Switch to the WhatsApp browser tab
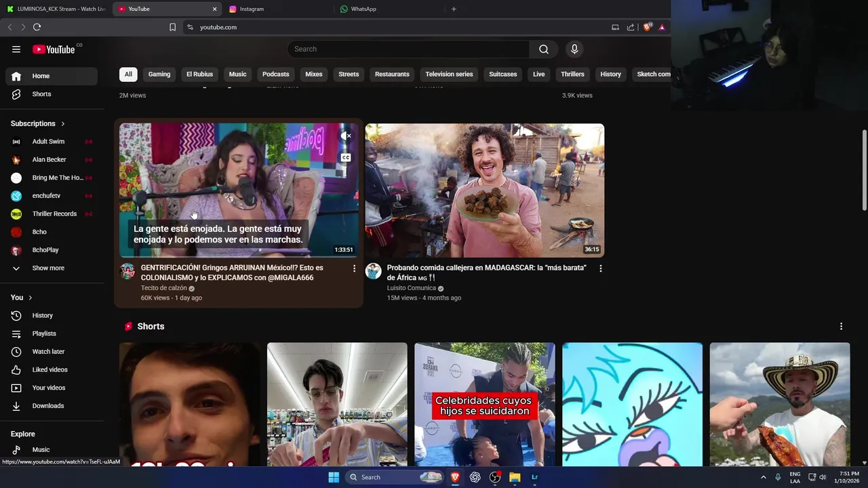868x488 pixels. 390,9
